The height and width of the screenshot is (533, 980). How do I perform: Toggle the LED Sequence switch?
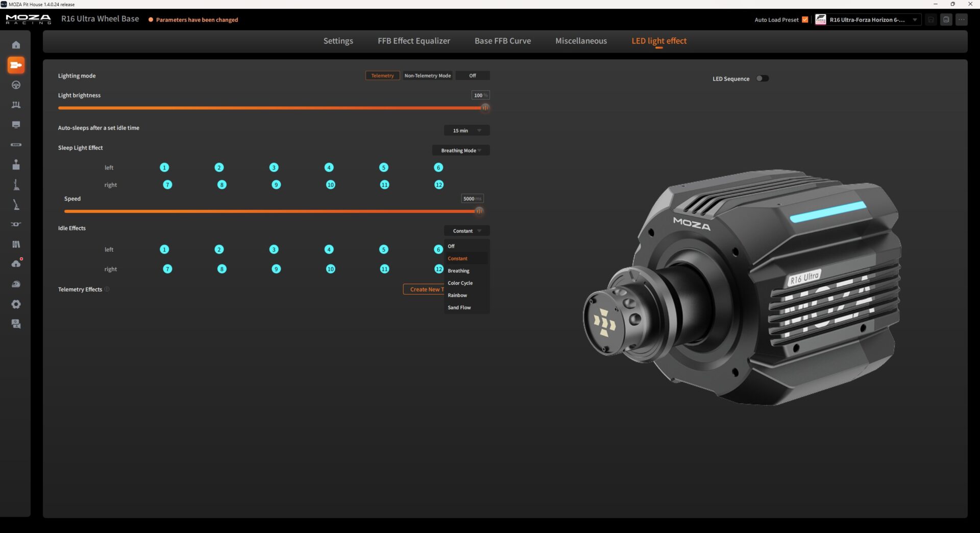762,79
